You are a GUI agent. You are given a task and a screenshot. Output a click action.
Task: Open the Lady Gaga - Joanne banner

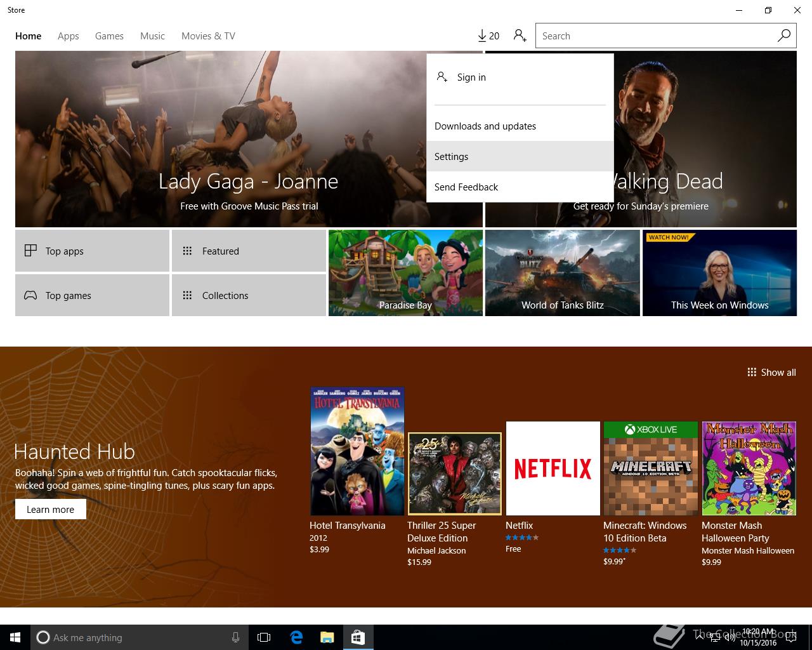point(249,139)
